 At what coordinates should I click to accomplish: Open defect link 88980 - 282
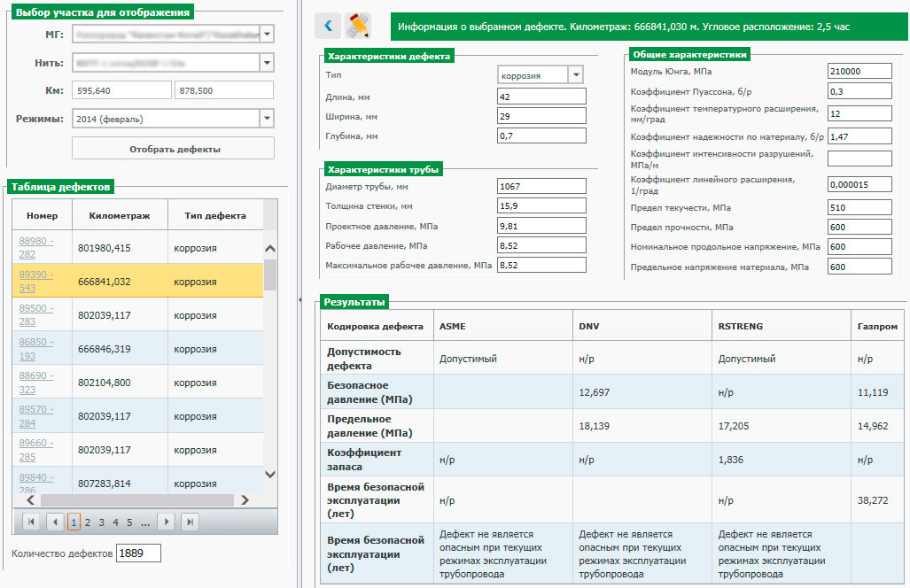[x=35, y=248]
